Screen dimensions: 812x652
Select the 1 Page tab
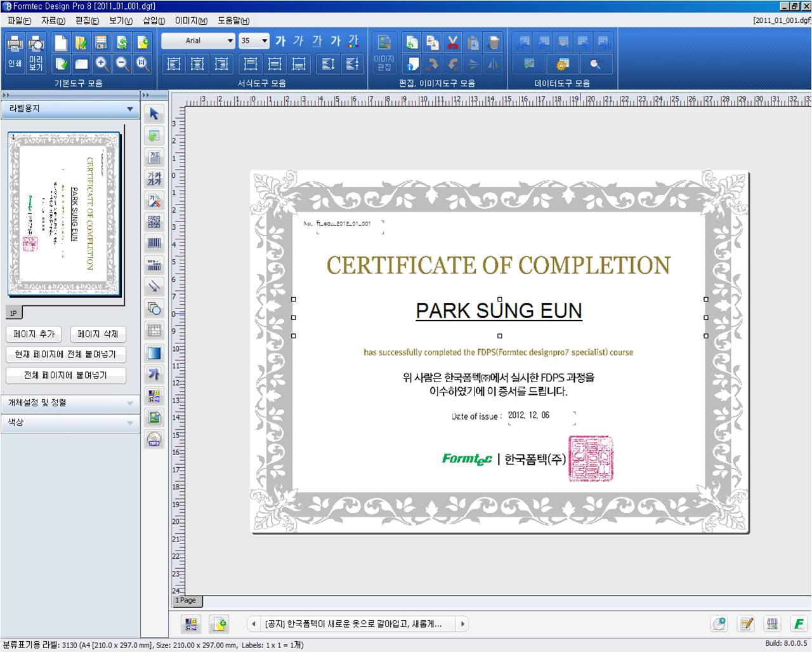coord(187,601)
